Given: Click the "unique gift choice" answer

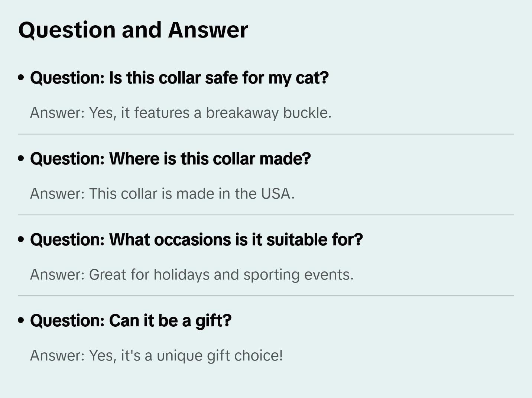Looking at the screenshot, I should [x=156, y=356].
